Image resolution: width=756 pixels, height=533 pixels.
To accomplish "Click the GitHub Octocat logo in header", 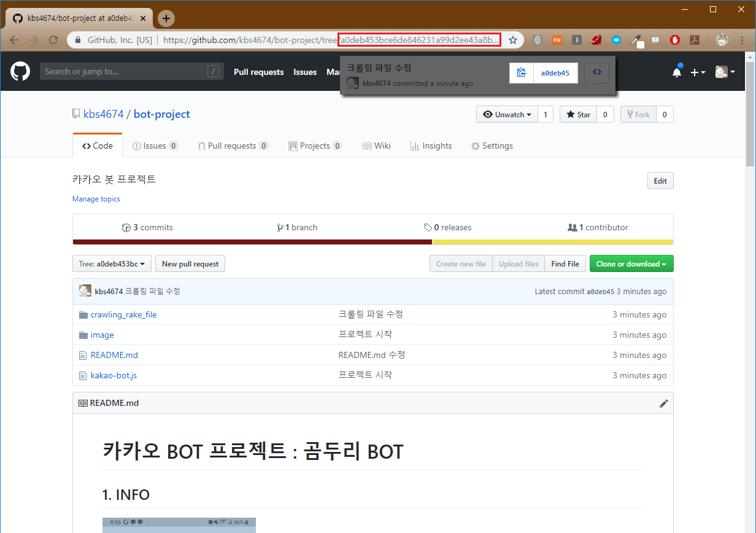I will pos(20,72).
